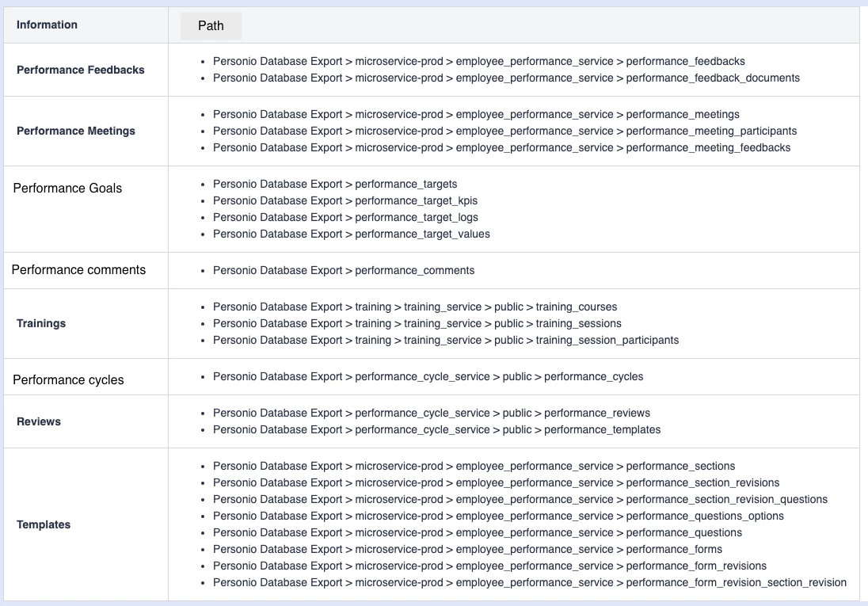Click the path ending in performance_questions
The height and width of the screenshot is (606, 868).
(478, 533)
